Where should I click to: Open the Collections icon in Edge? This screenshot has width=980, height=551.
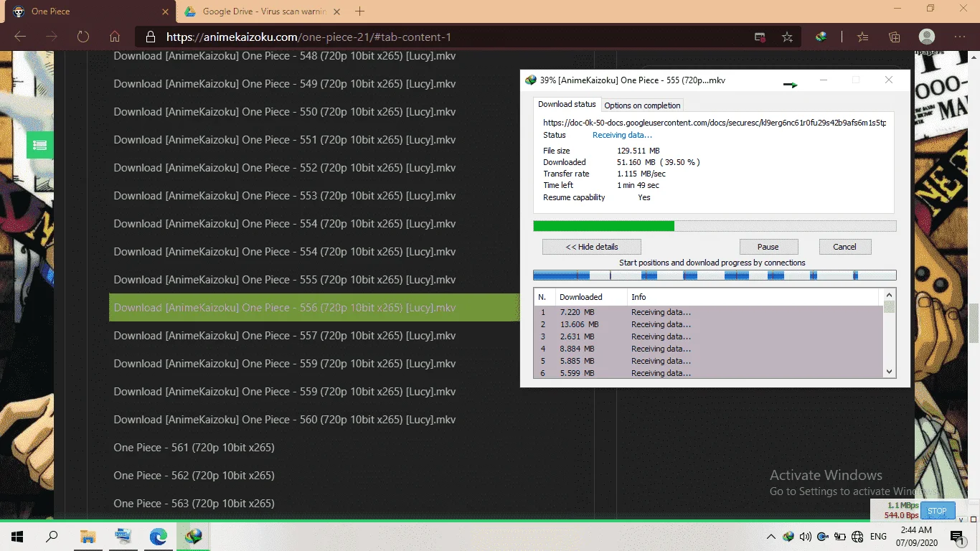pyautogui.click(x=895, y=37)
